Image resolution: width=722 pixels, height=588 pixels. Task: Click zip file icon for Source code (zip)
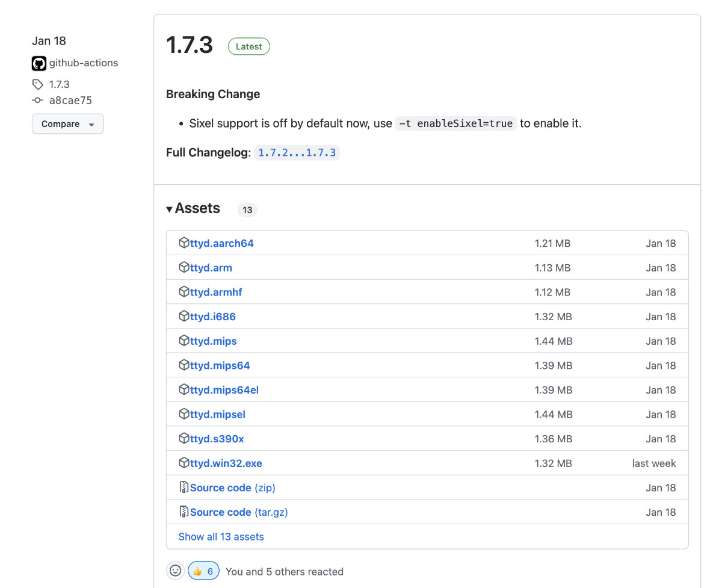point(184,487)
